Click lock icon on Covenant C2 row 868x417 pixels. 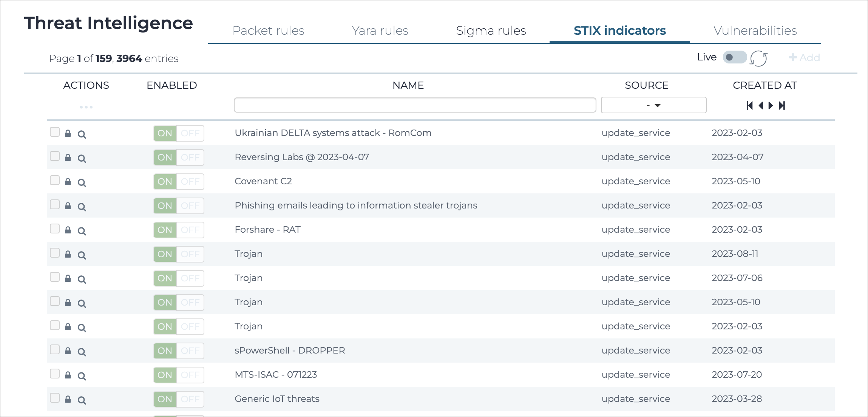coord(68,181)
